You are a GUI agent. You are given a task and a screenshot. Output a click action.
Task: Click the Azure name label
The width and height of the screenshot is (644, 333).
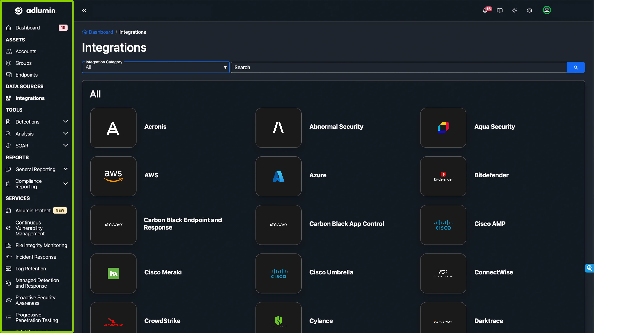pos(318,175)
